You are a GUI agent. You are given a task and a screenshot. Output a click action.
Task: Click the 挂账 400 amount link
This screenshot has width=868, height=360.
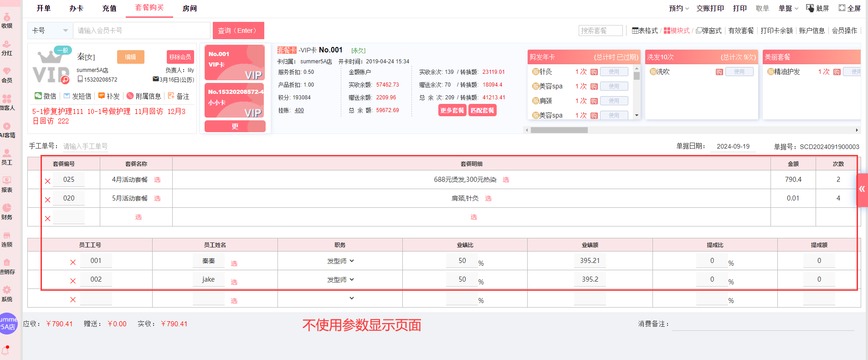click(299, 110)
